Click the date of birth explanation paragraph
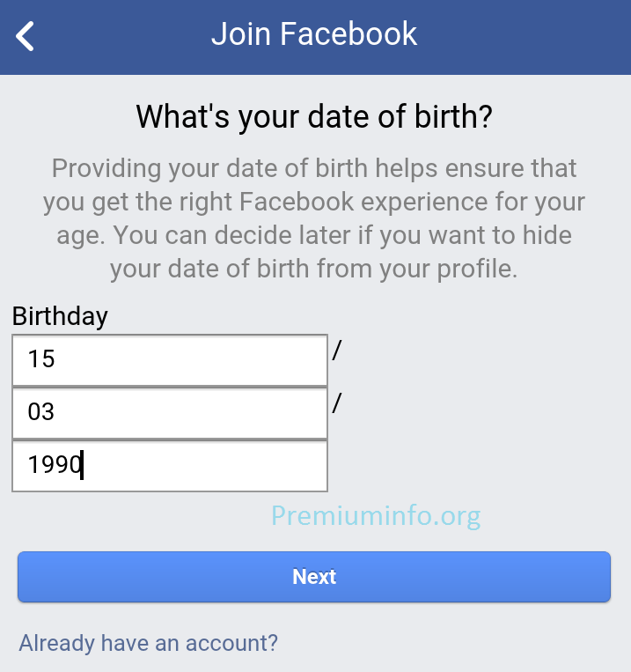Image resolution: width=631 pixels, height=672 pixels. pyautogui.click(x=314, y=218)
